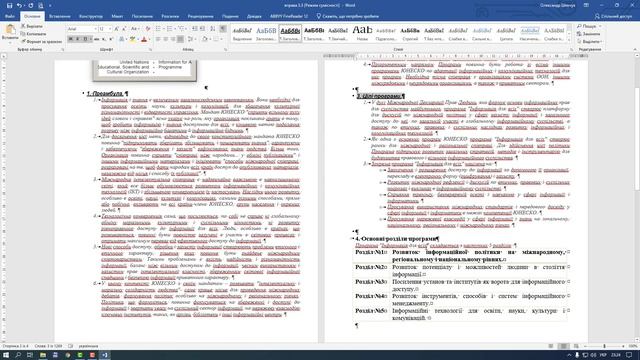
Task: Apply the Строгий style from gallery
Action: (410, 33)
